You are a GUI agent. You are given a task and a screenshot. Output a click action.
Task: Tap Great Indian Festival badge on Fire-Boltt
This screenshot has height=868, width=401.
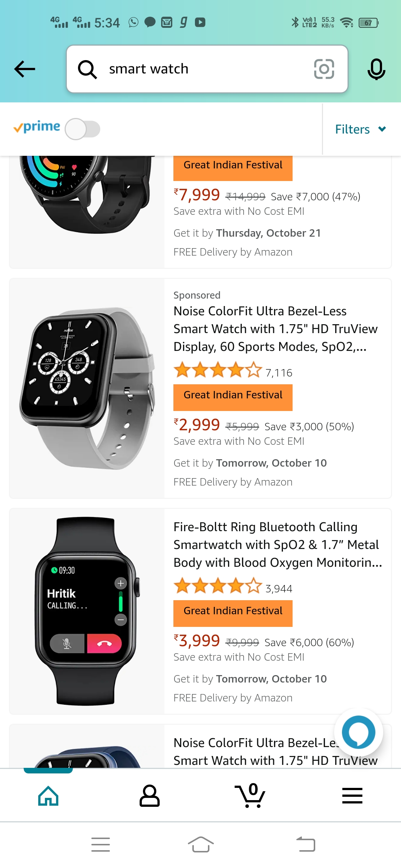pos(233,611)
